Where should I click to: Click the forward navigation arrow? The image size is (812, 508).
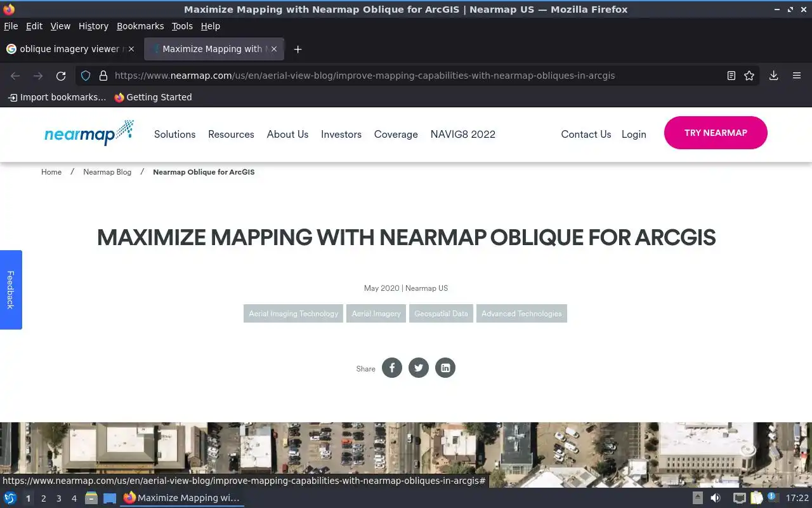(38, 76)
